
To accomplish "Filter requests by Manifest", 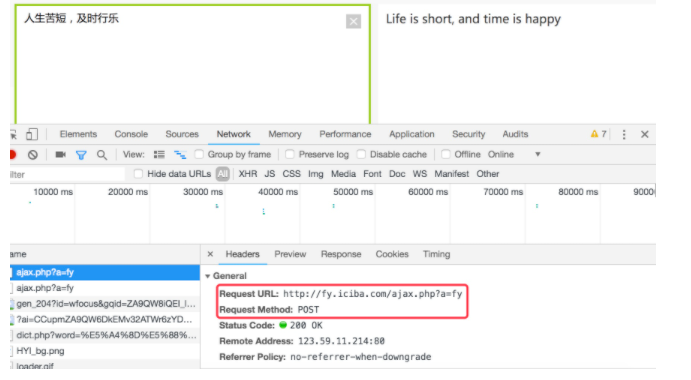I will coord(452,174).
